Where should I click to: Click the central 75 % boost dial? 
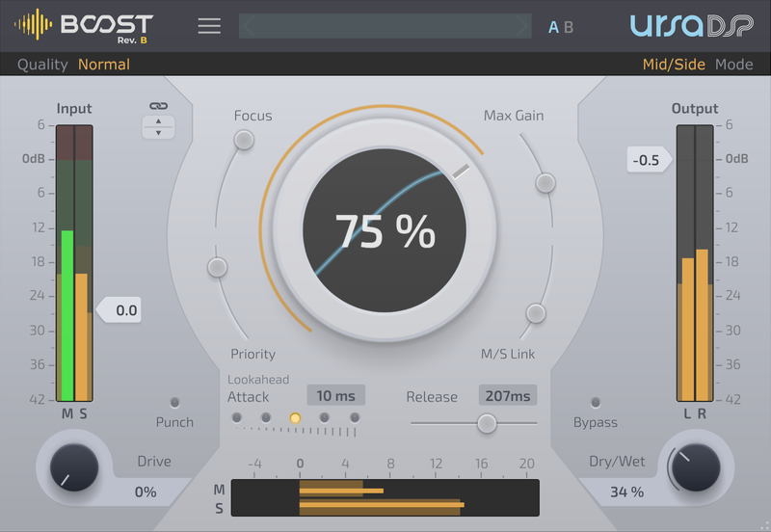(x=385, y=230)
